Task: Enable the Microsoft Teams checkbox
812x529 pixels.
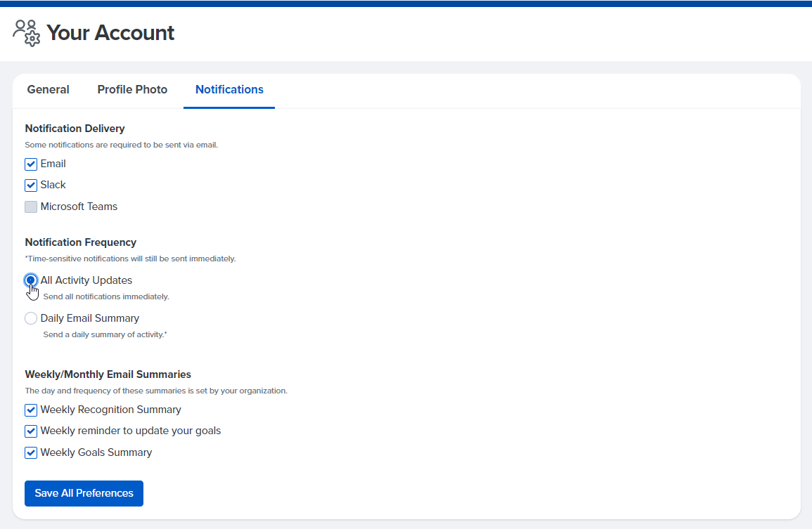Action: [x=31, y=207]
